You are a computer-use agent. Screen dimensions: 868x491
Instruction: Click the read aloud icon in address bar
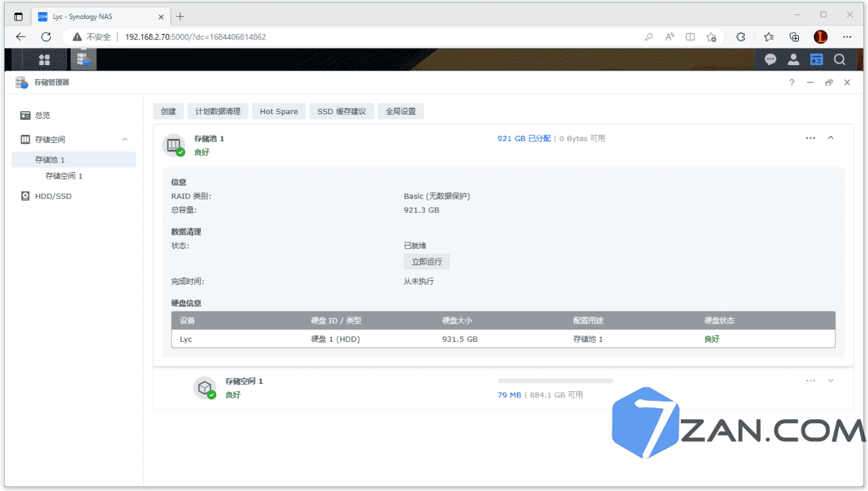[x=669, y=37]
